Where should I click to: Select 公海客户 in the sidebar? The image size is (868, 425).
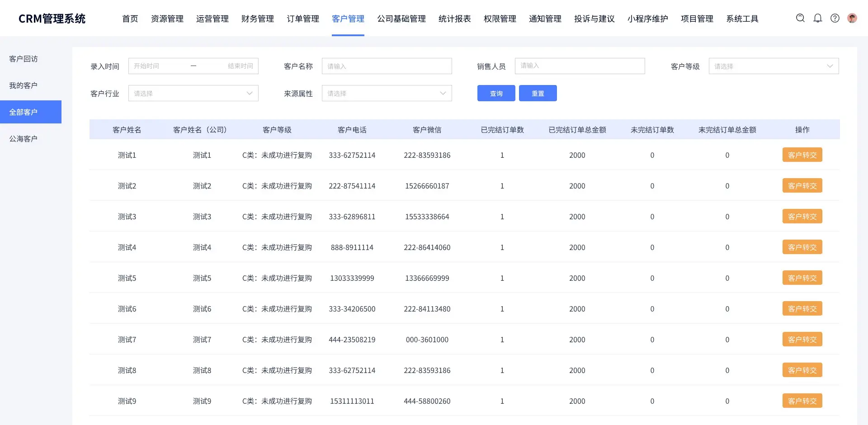coord(24,139)
